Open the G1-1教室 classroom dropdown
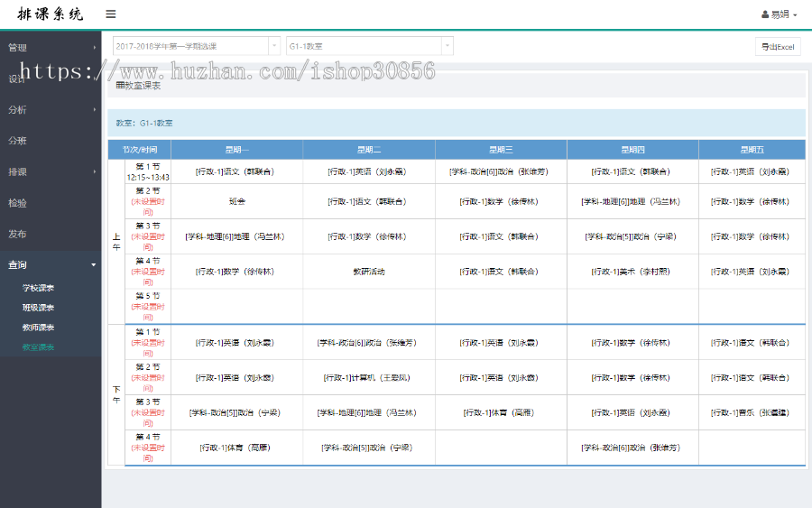 (369, 46)
